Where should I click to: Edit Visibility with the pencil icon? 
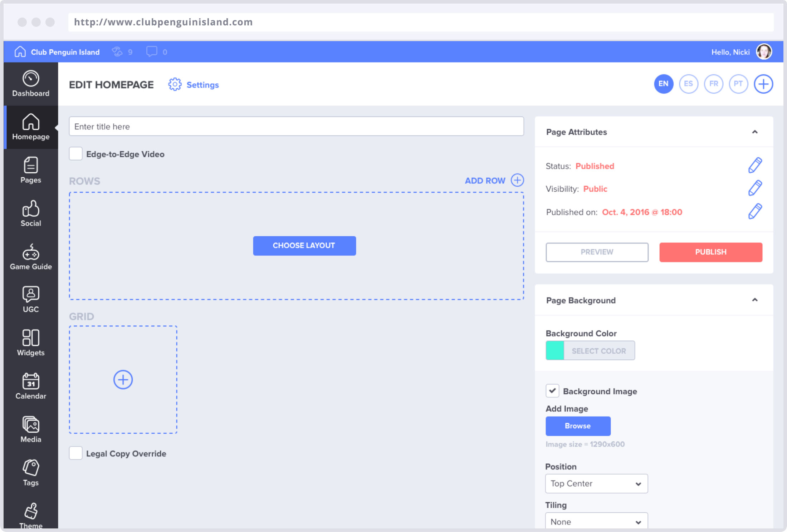(x=755, y=188)
